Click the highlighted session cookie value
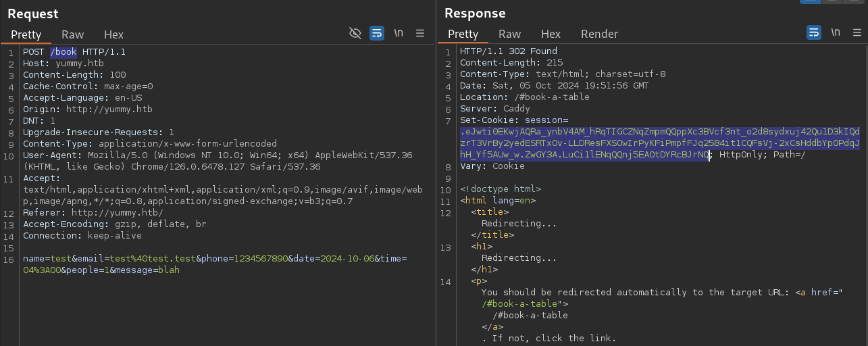The image size is (868, 346). pyautogui.click(x=660, y=143)
